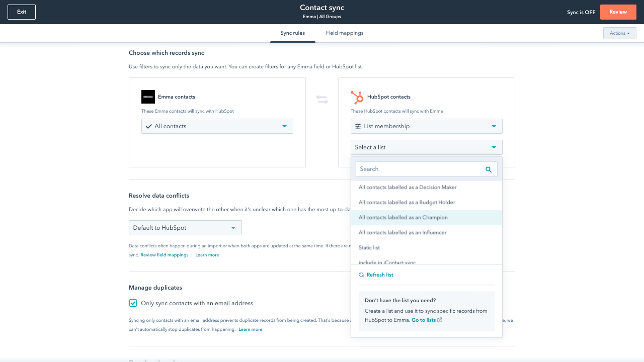
Task: Click the checkmark icon in All contacts
Action: [x=148, y=126]
